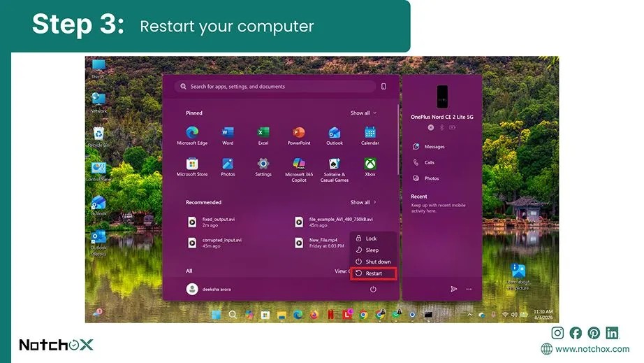Launch Firefox from the taskbar

314,315
